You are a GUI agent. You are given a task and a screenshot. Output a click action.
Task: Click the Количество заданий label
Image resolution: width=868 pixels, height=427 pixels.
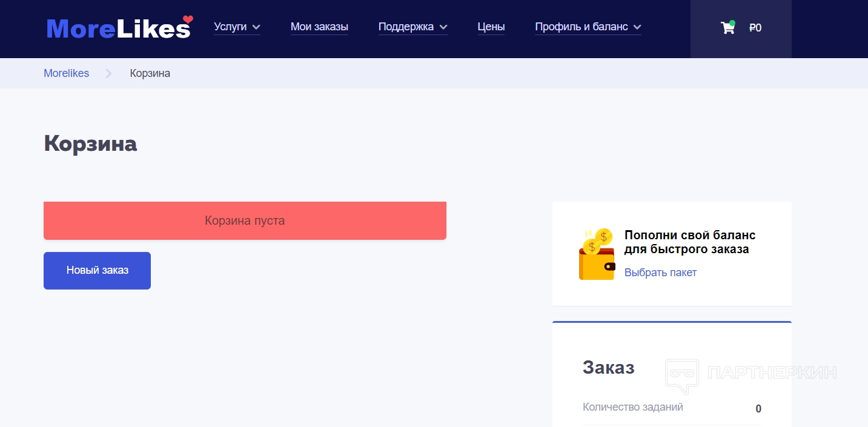633,407
